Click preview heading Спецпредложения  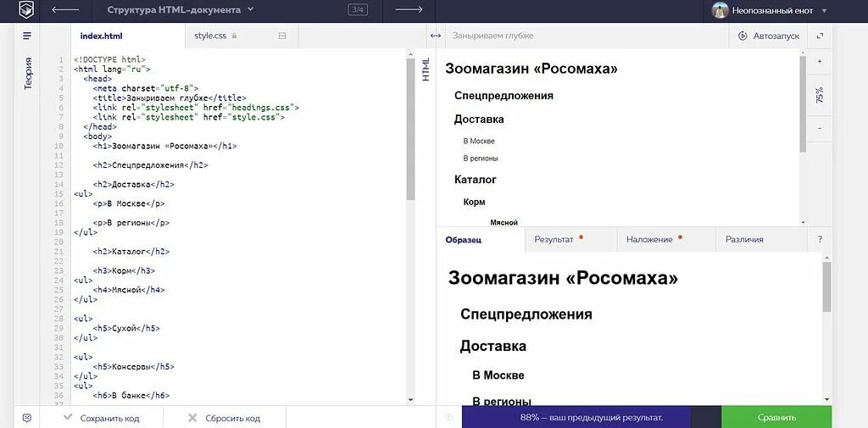tap(504, 95)
